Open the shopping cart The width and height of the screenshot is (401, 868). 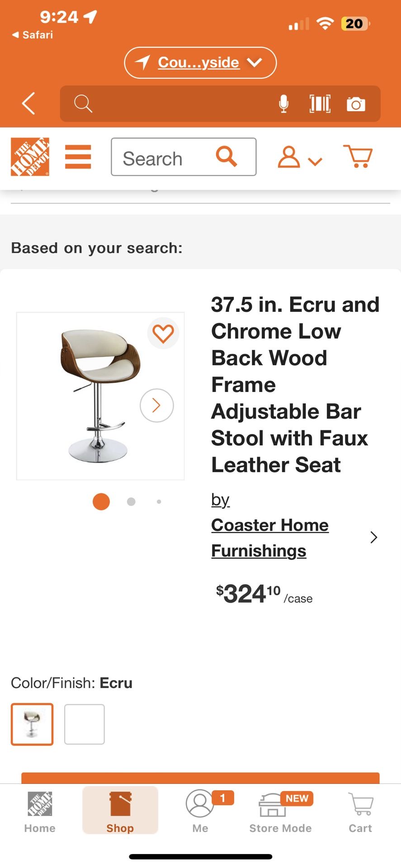pyautogui.click(x=358, y=156)
